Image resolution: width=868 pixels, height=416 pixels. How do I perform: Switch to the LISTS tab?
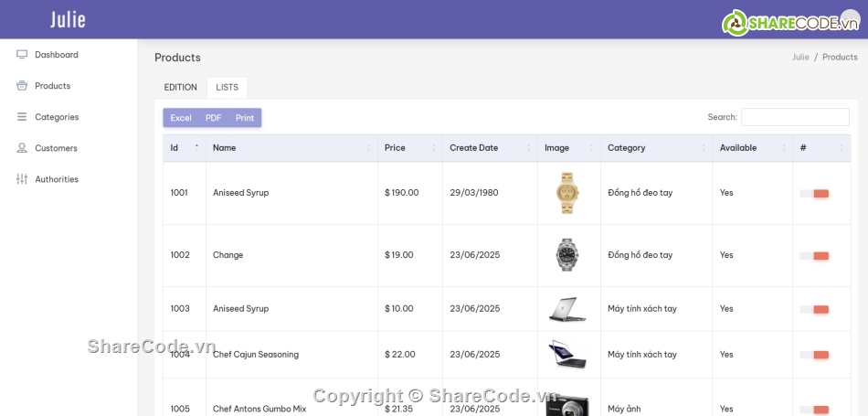pos(227,88)
